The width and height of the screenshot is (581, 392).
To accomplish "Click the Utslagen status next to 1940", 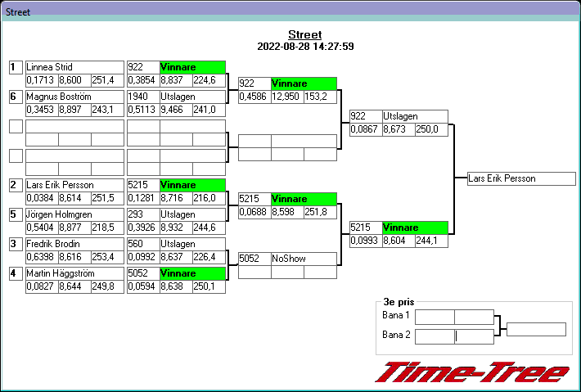I will coord(192,97).
